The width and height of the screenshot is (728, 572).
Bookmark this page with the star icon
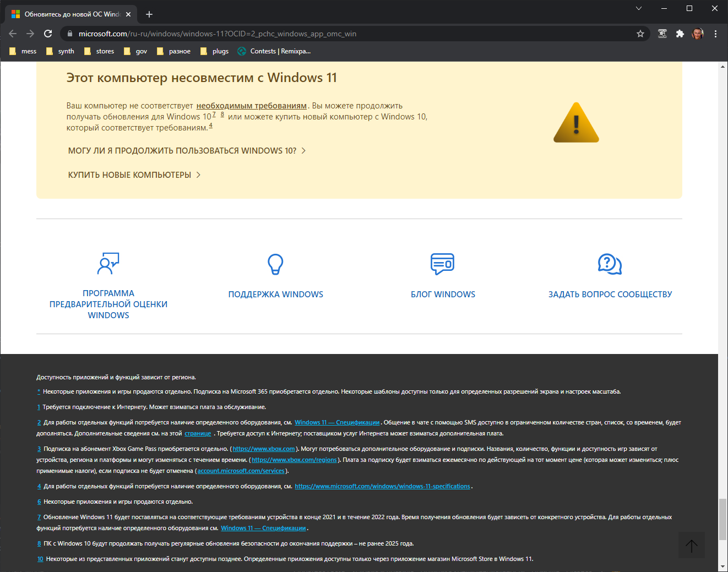click(640, 34)
